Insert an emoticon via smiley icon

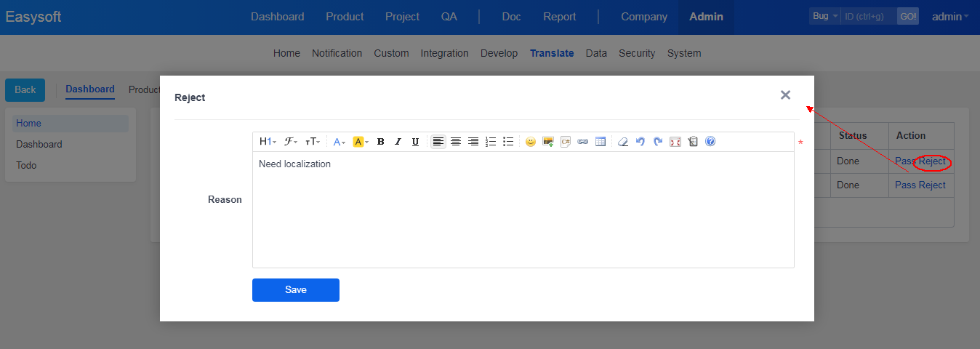531,142
